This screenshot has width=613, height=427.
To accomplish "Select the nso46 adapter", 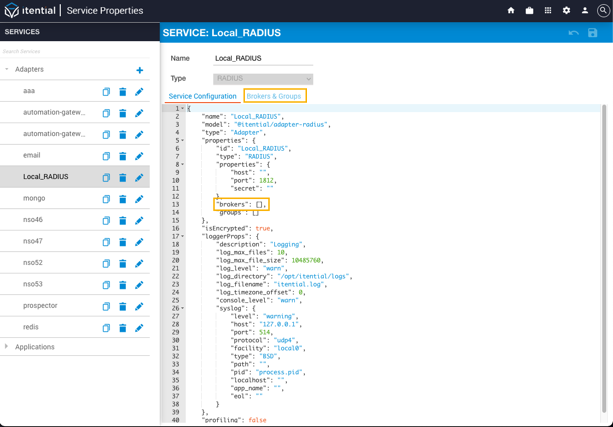I will (x=33, y=220).
